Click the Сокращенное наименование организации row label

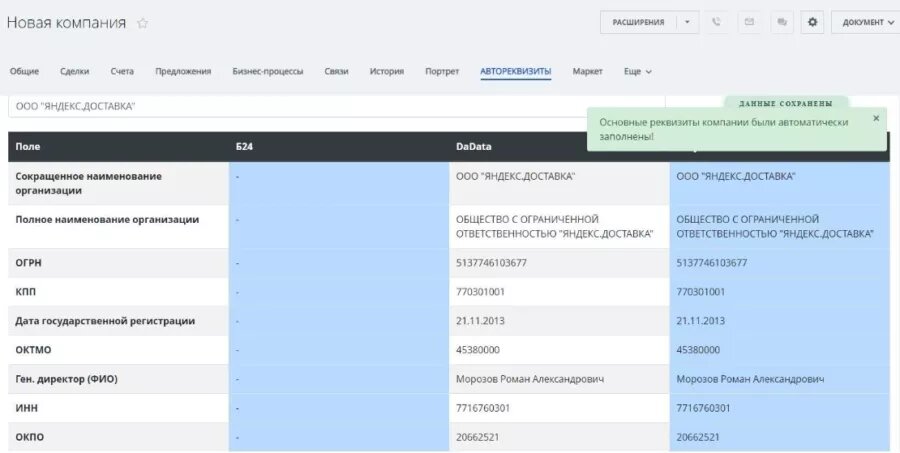[88, 184]
